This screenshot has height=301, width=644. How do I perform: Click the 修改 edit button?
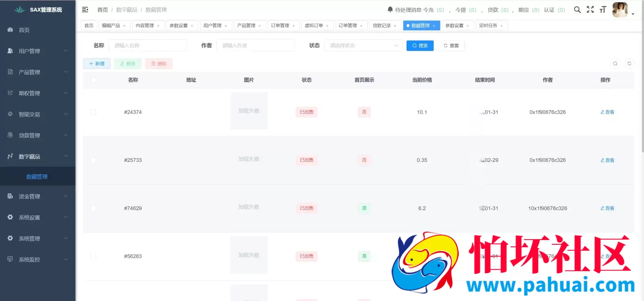(x=128, y=63)
